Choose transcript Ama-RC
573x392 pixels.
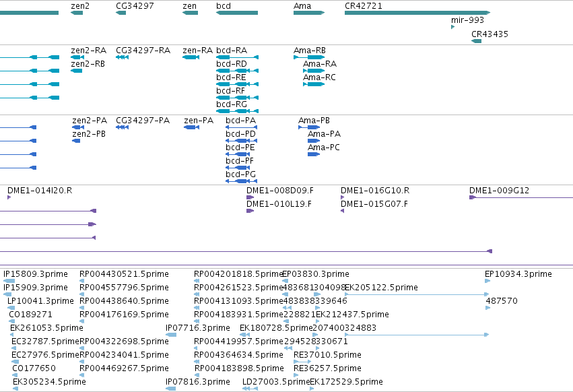coord(314,84)
